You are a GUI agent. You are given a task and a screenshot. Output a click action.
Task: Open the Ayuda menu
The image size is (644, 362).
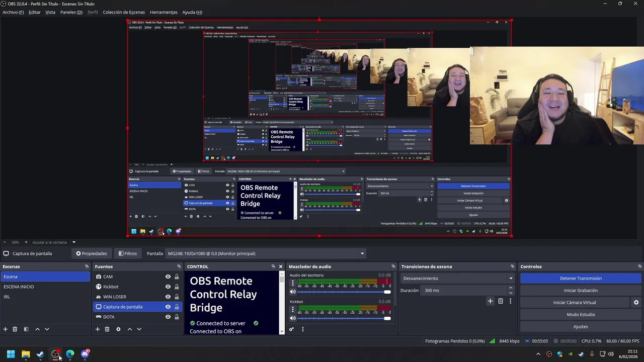coord(192,12)
